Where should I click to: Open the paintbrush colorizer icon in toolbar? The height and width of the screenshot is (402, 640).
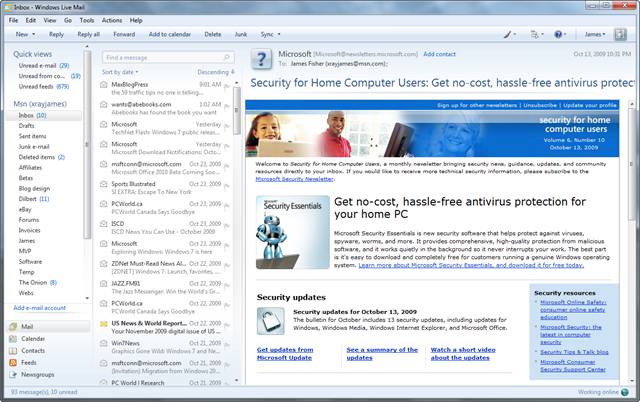pos(507,35)
